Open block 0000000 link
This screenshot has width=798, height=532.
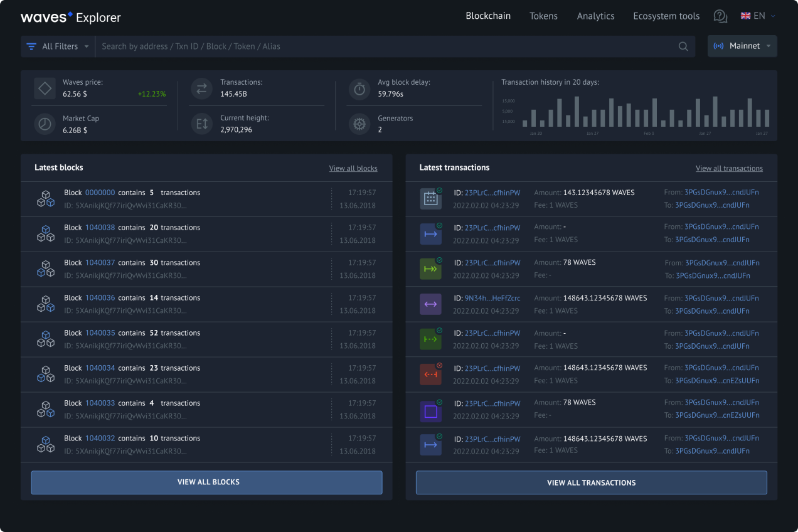[x=100, y=193]
